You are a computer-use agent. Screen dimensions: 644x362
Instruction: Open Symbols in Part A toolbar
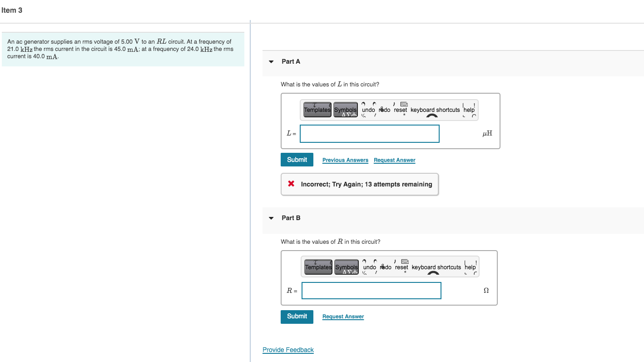(x=346, y=110)
